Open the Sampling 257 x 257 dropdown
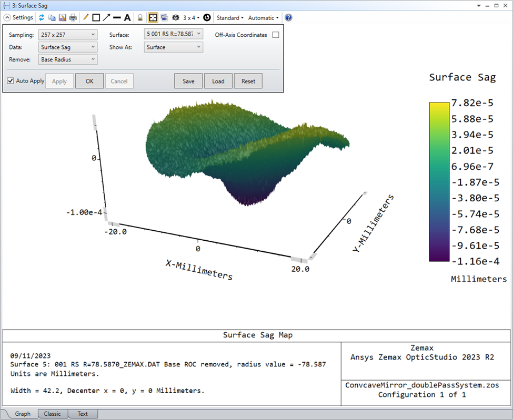 click(68, 35)
